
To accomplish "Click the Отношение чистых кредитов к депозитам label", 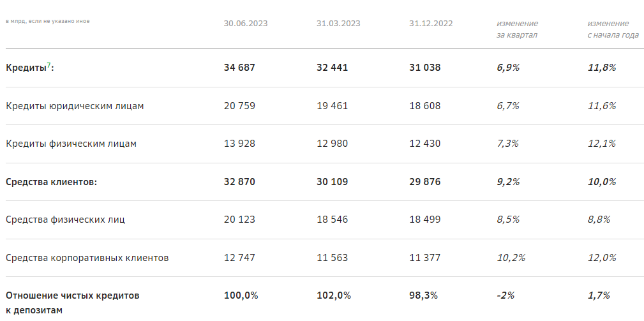I will [72, 302].
